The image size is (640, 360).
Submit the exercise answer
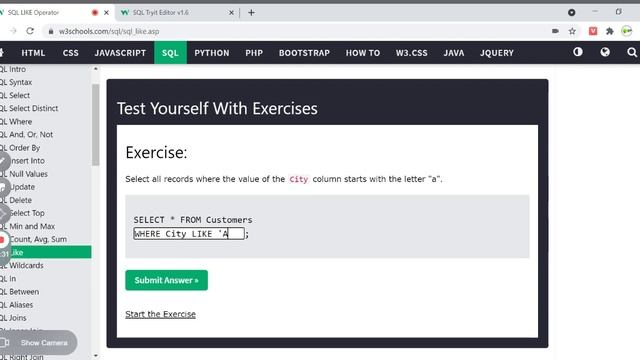[167, 280]
